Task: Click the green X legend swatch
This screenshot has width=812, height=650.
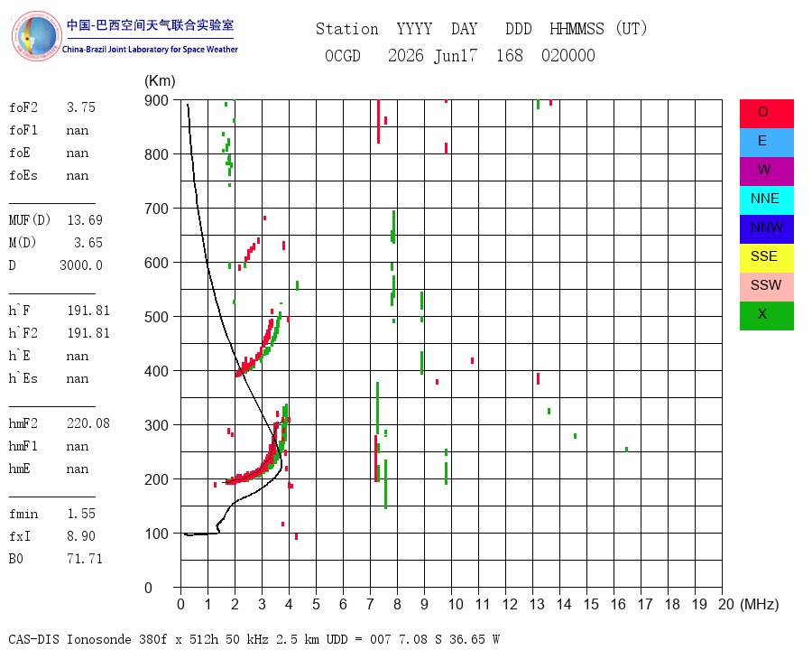Action: click(766, 316)
